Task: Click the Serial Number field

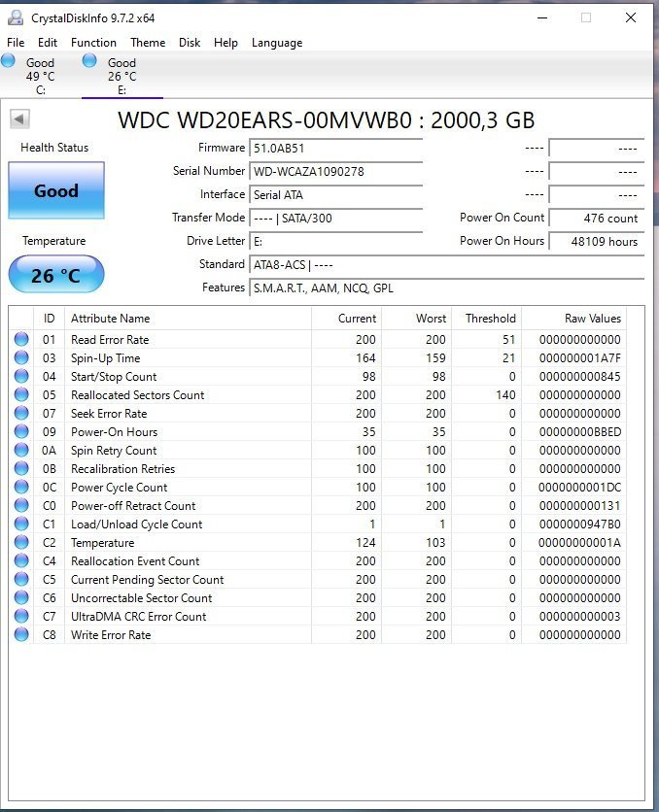Action: pos(336,171)
